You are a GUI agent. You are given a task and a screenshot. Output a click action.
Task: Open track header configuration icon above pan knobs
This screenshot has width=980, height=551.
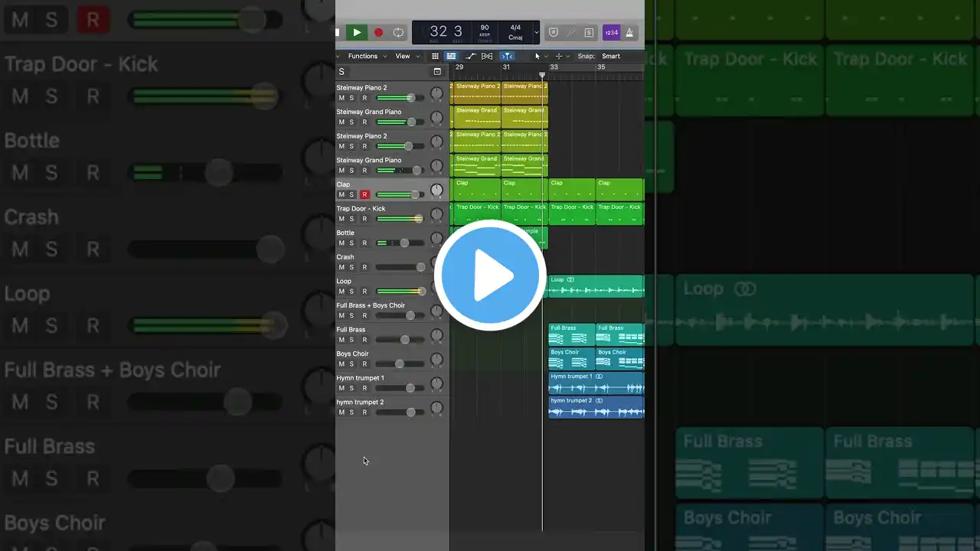click(437, 72)
